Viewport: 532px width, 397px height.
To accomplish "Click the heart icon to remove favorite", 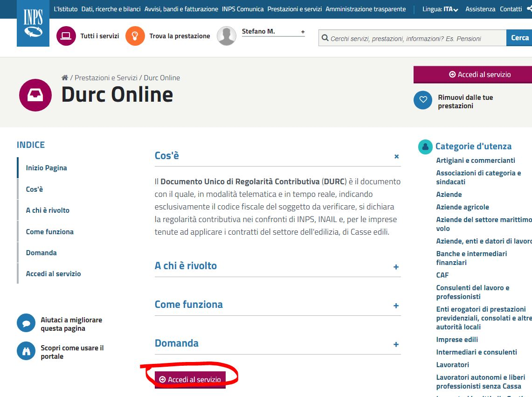I will [423, 100].
